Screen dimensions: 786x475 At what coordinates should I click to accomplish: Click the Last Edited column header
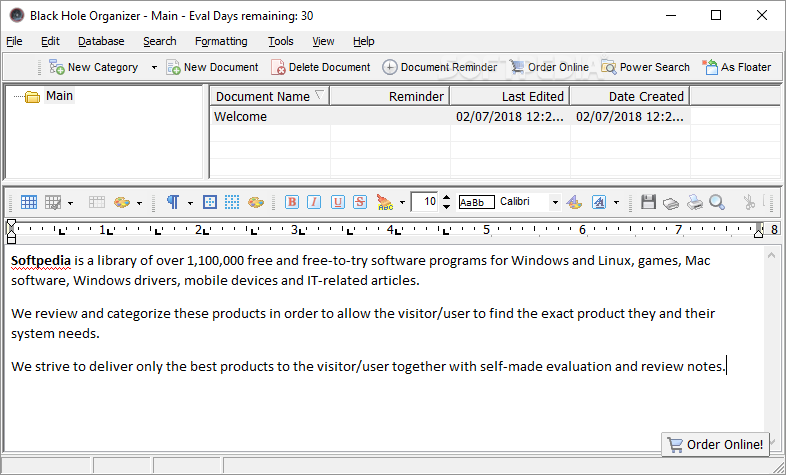pyautogui.click(x=510, y=96)
